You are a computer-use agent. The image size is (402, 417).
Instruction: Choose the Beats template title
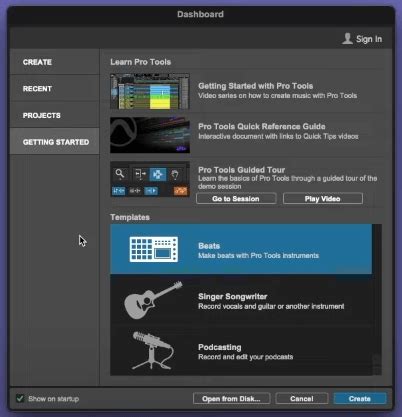click(209, 246)
